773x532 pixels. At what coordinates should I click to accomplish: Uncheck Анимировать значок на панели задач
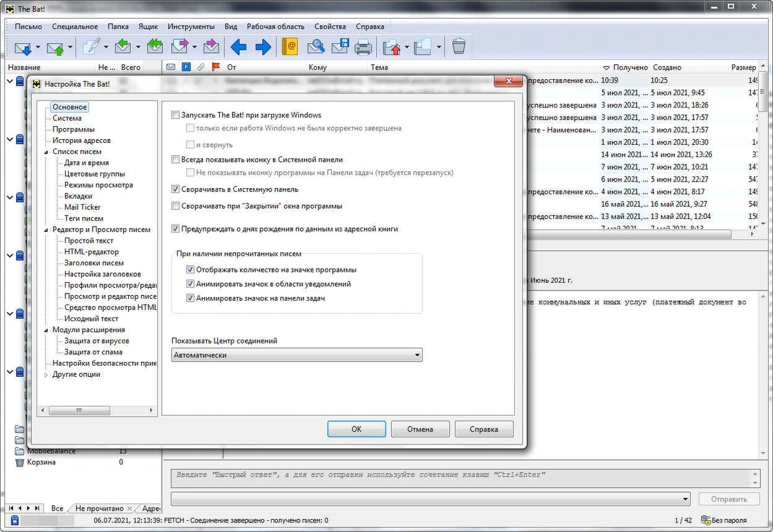(x=190, y=298)
